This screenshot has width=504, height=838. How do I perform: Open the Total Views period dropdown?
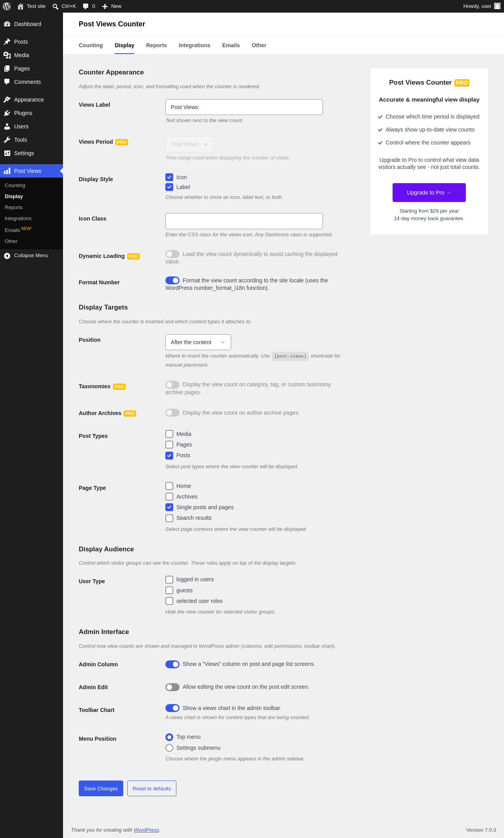[189, 144]
